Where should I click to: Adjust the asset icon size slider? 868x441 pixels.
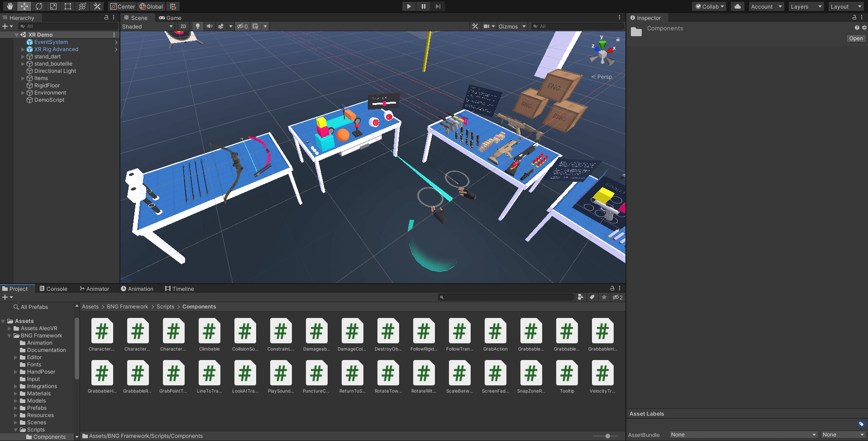607,436
